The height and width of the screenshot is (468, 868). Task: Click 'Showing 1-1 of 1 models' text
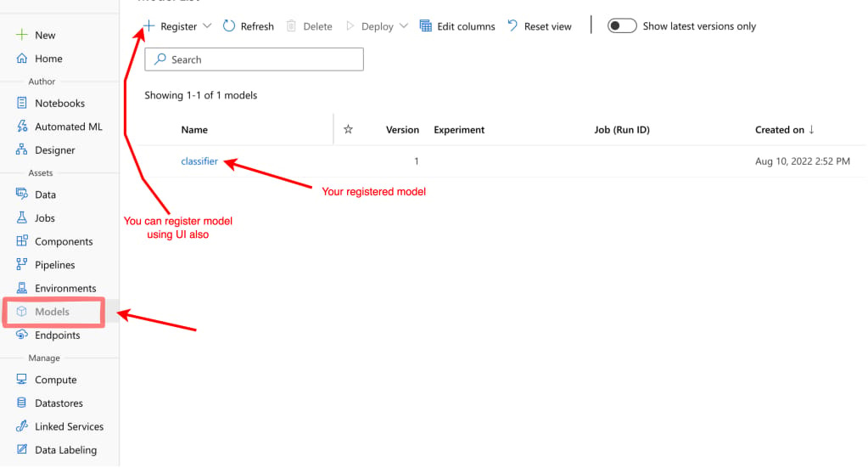click(200, 95)
